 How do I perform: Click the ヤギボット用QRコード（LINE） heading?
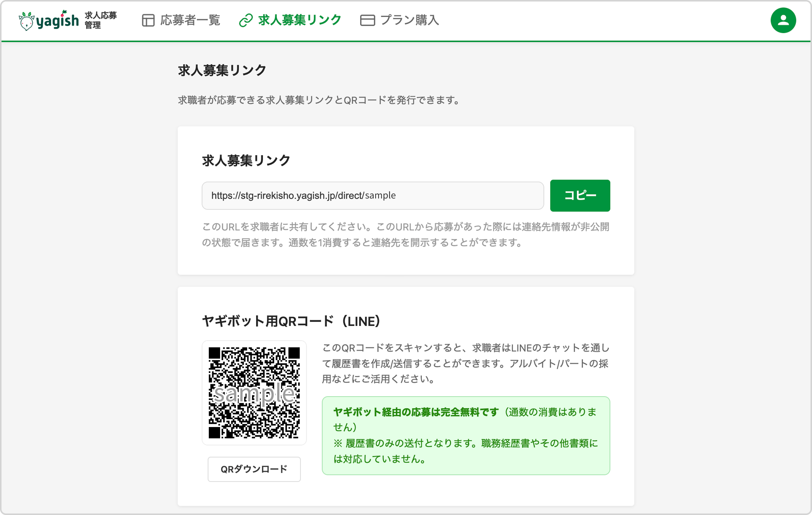point(292,321)
